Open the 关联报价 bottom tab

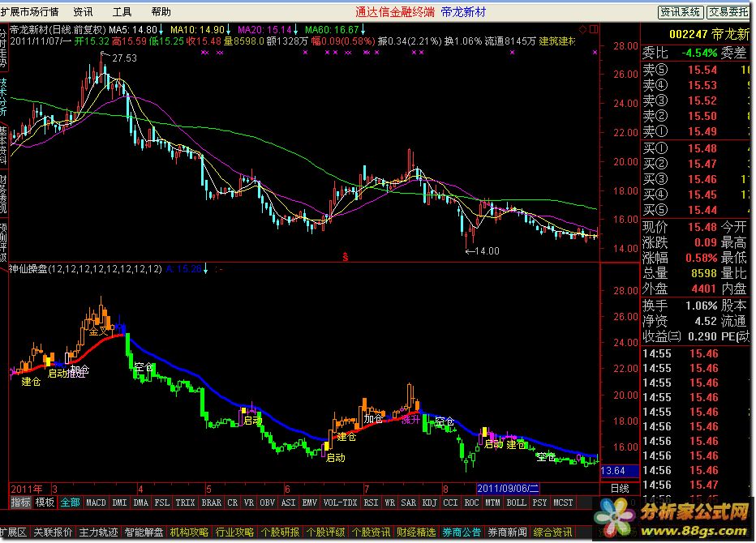(x=53, y=532)
